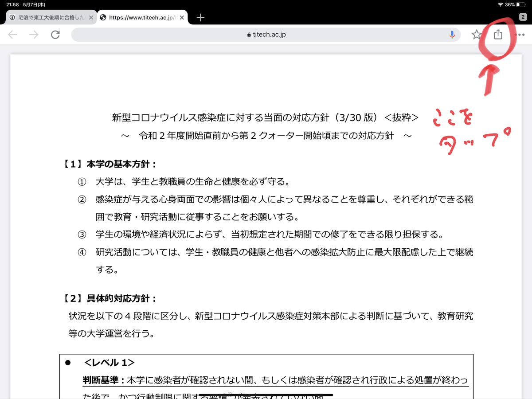This screenshot has height=399, width=532.
Task: Tap the 21:58 clock in the status bar
Action: click(12, 4)
